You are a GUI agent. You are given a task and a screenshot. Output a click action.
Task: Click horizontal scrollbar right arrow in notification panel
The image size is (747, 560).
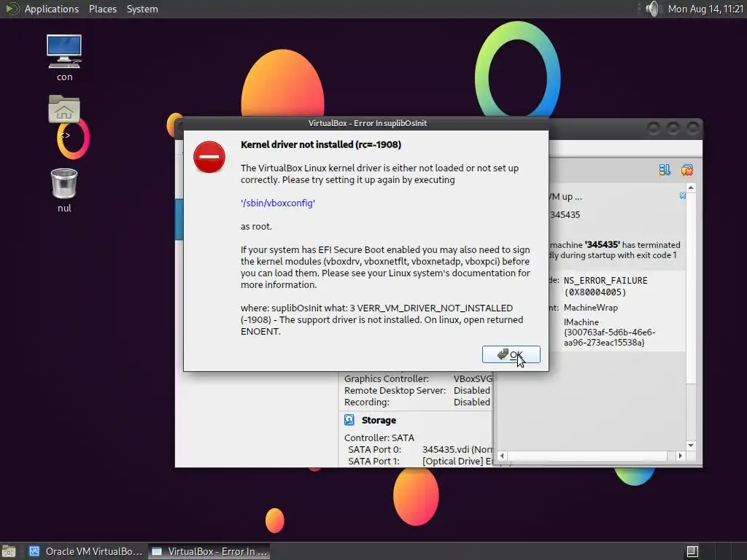tap(681, 456)
